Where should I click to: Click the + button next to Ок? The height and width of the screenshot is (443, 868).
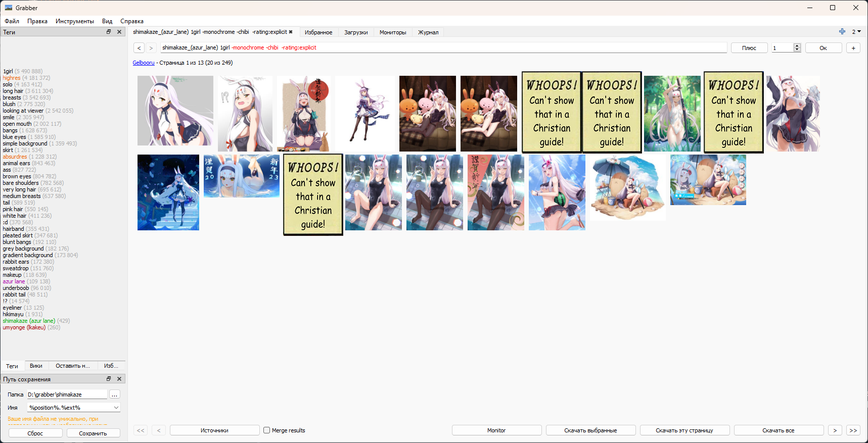(853, 48)
